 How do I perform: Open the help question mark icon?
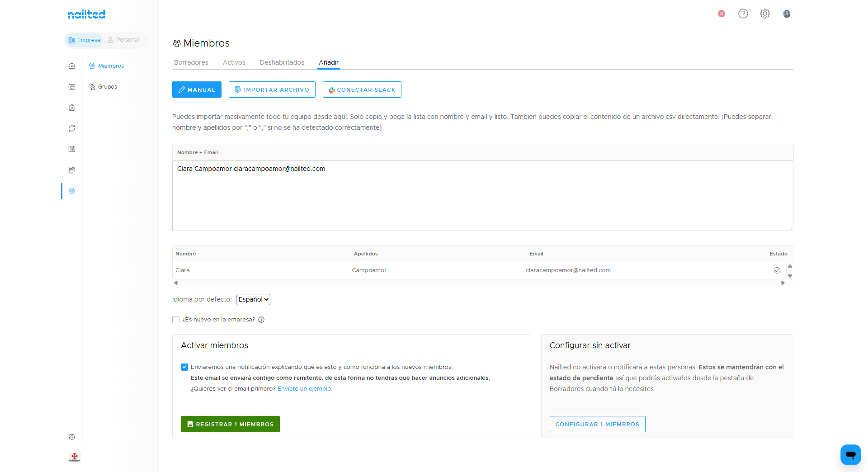[743, 14]
